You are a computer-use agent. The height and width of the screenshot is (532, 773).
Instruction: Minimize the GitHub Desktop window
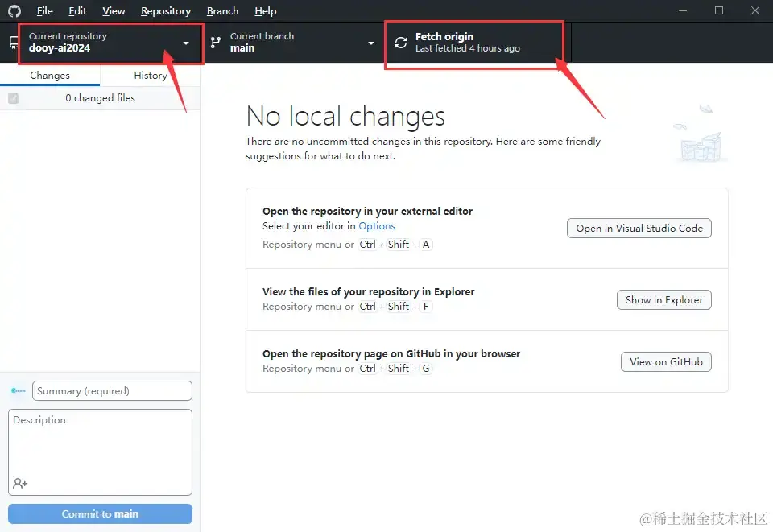[683, 10]
